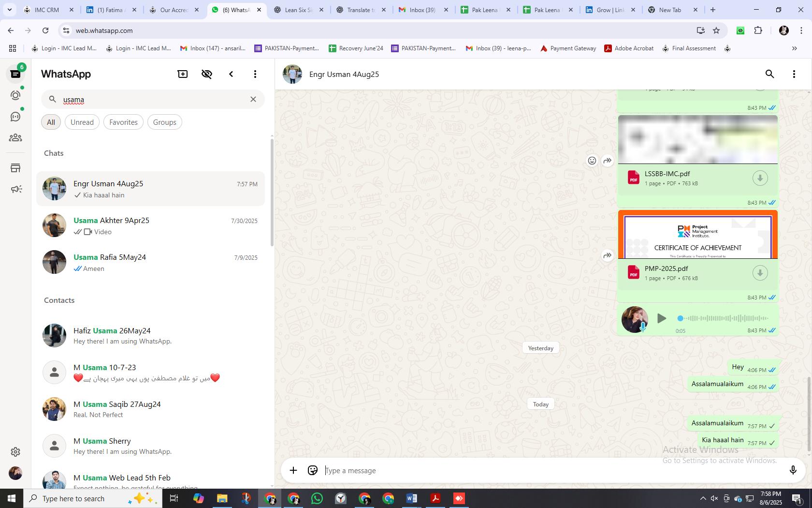Open WhatsApp from the Windows taskbar
This screenshot has width=812, height=508.
317,498
